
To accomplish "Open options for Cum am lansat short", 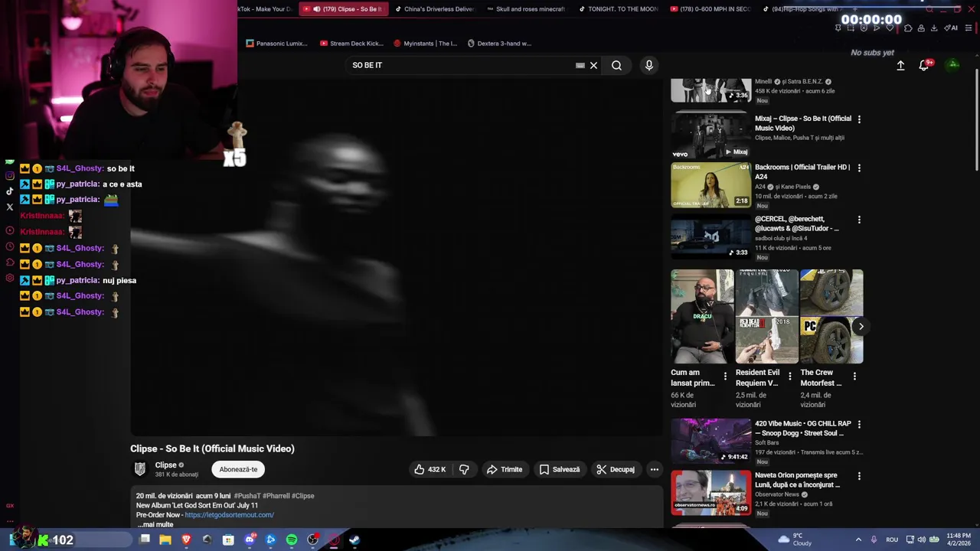I will (725, 377).
